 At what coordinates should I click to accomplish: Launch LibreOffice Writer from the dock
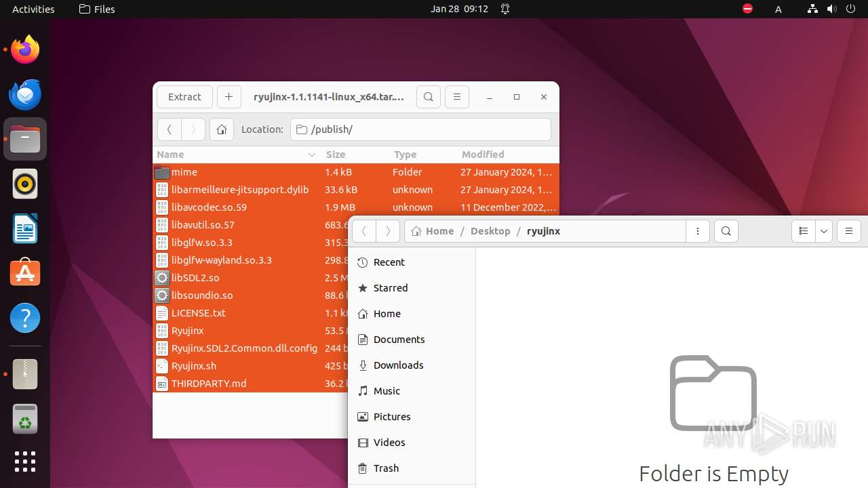[25, 228]
